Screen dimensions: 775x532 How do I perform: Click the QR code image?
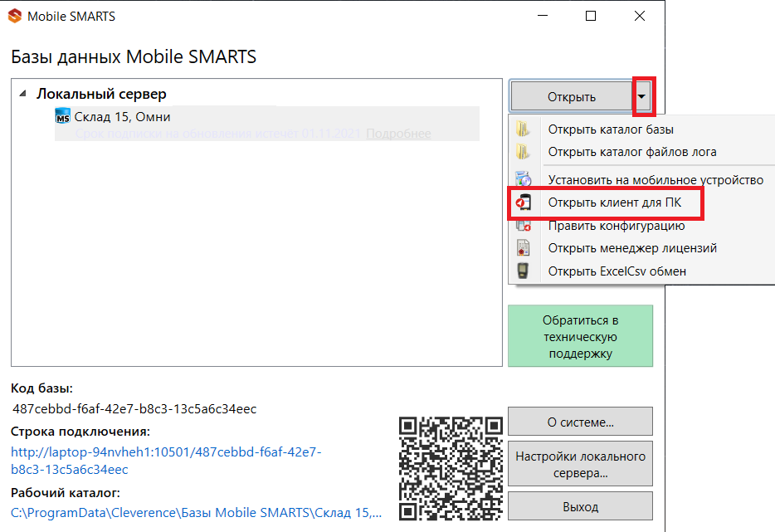(451, 469)
